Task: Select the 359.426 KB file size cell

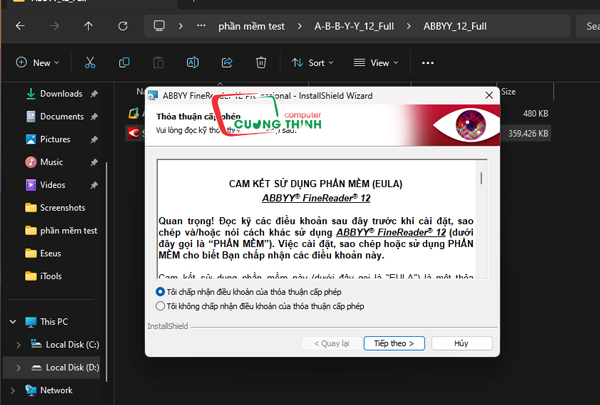Action: 528,134
